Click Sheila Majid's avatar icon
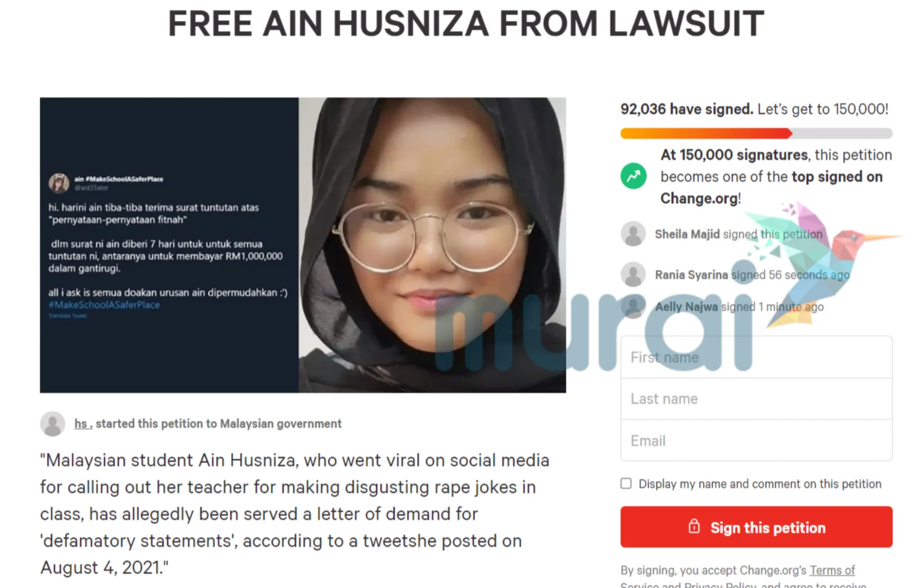The width and height of the screenshot is (915, 588). [x=633, y=234]
